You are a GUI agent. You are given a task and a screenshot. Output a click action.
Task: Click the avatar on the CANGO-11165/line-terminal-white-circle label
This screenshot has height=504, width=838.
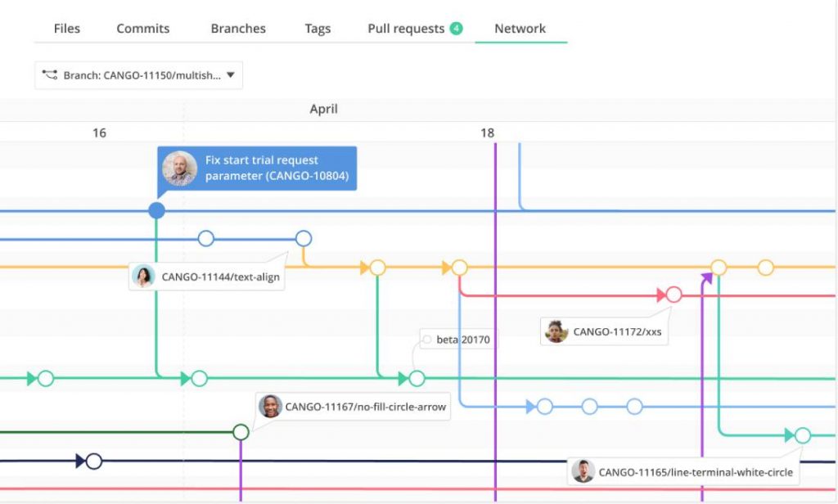pyautogui.click(x=583, y=472)
